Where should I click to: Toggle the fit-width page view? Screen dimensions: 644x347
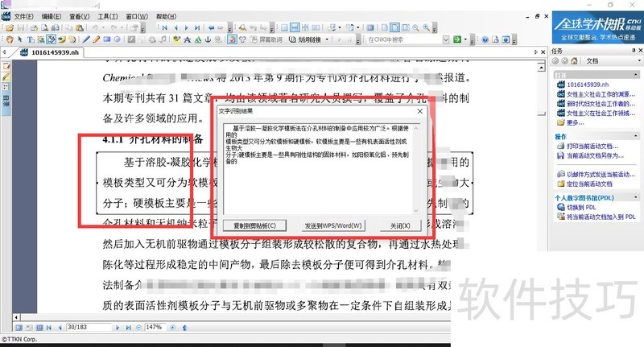tap(395, 28)
